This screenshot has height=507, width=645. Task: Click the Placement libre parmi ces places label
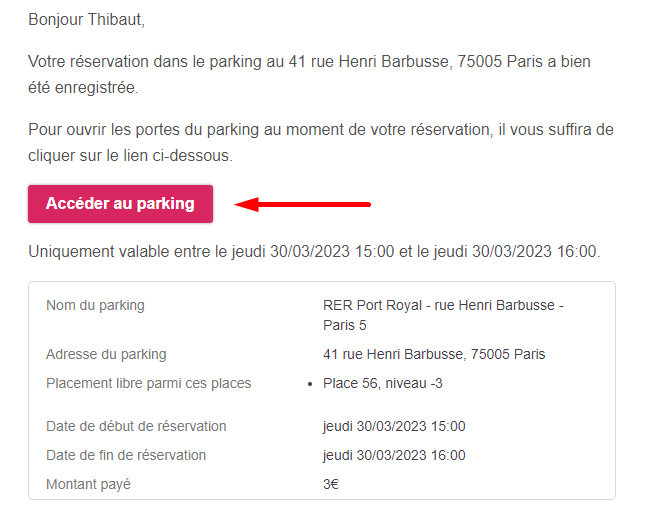(148, 383)
